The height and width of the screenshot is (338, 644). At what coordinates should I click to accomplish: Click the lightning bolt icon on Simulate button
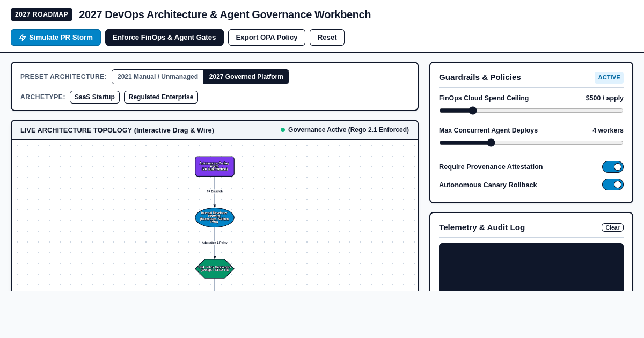[23, 38]
